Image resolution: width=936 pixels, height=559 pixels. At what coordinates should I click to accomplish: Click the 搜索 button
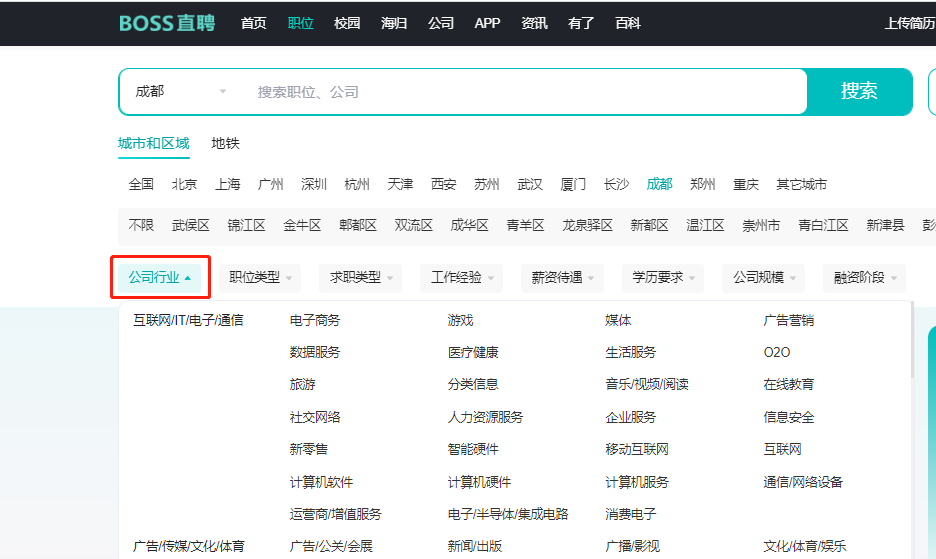pyautogui.click(x=859, y=91)
